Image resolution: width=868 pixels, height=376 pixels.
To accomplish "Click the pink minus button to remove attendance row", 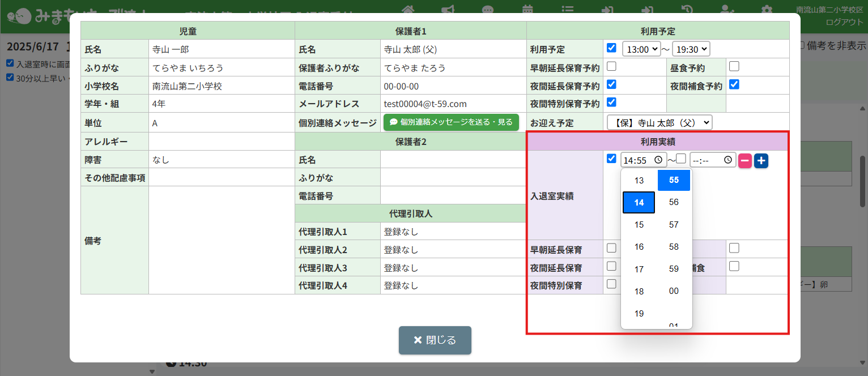I will [745, 161].
